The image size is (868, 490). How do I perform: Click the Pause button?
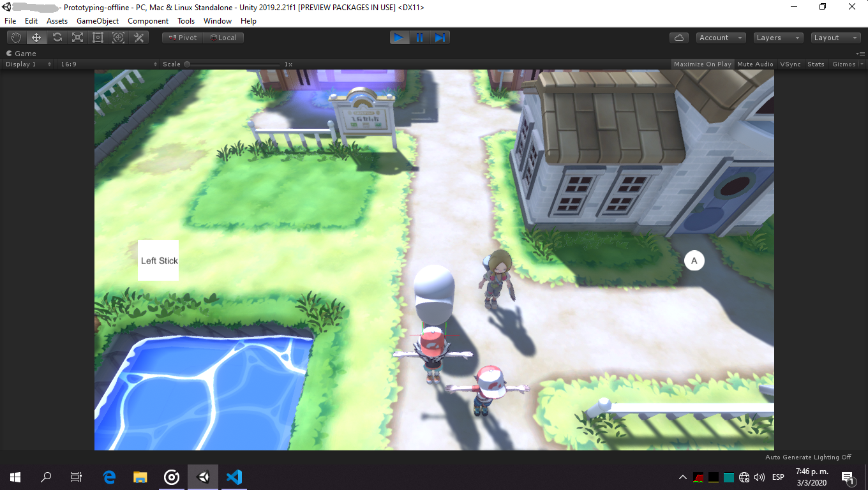(x=420, y=38)
